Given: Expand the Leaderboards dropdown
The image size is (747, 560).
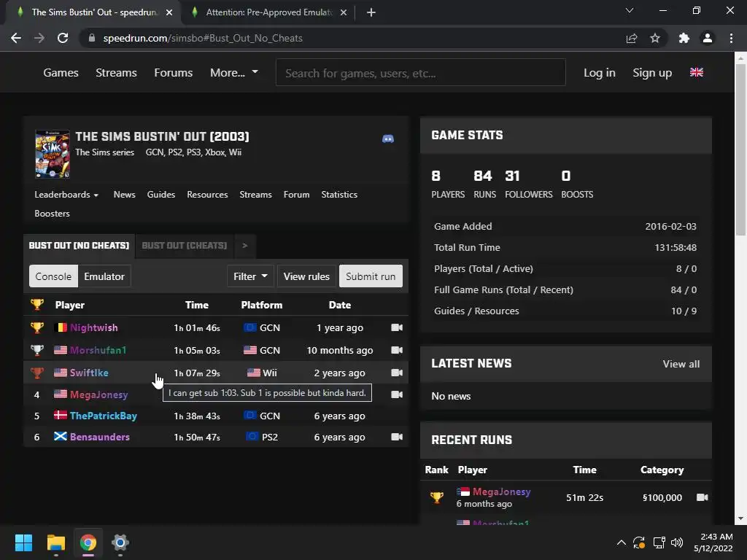Looking at the screenshot, I should pyautogui.click(x=66, y=194).
